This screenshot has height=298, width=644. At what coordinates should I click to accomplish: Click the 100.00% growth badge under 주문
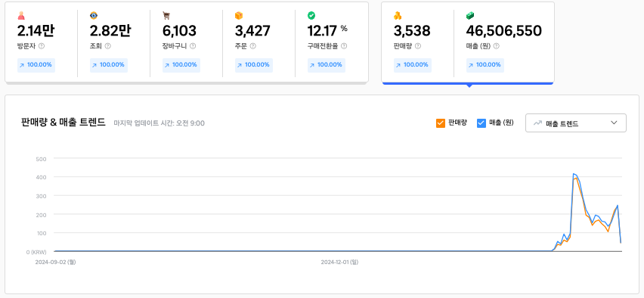click(x=254, y=65)
